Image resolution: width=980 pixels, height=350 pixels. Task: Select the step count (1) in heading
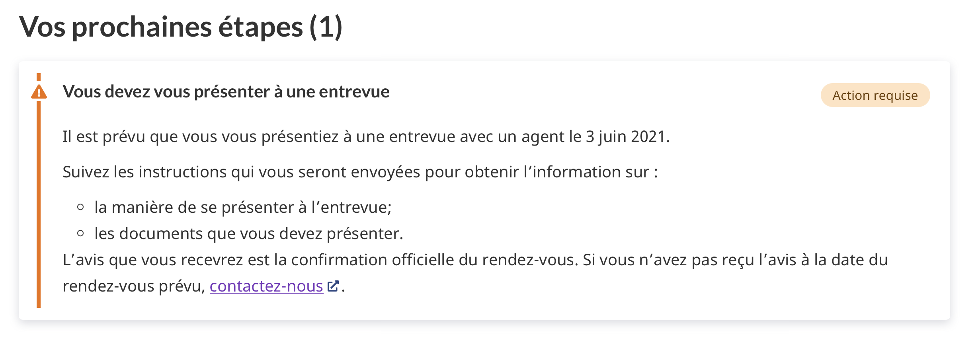[x=326, y=27]
